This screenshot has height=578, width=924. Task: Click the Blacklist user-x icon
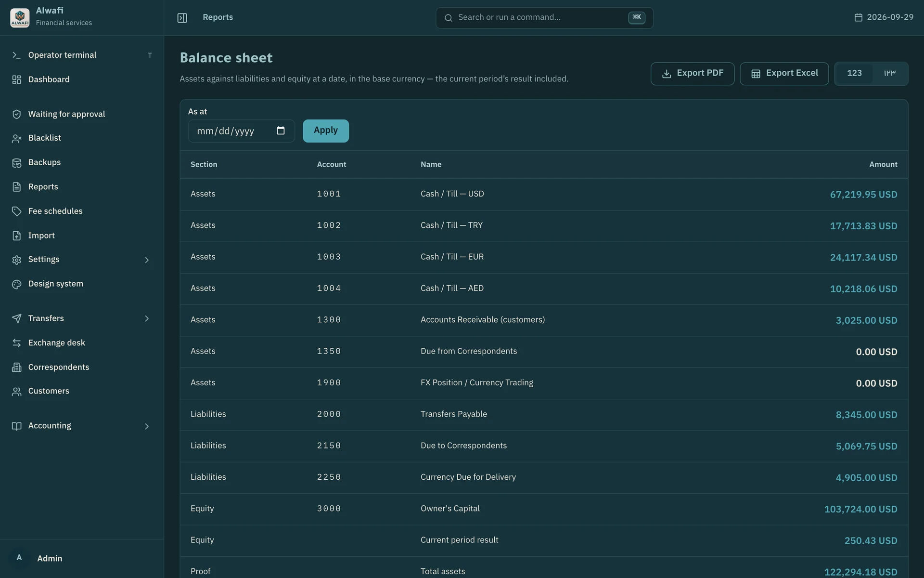16,138
